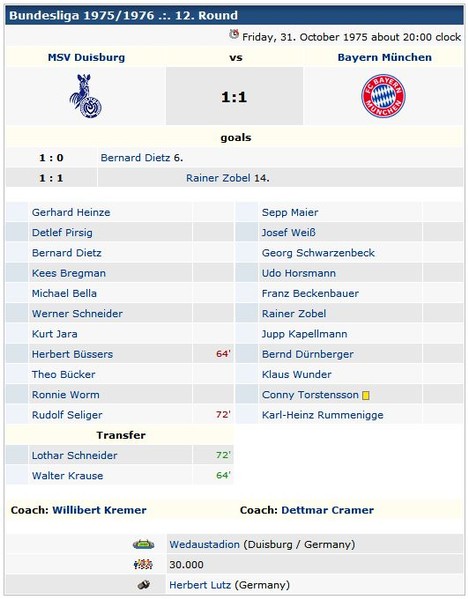Open goalscorer Rainer Zobel in goals list

[218, 178]
